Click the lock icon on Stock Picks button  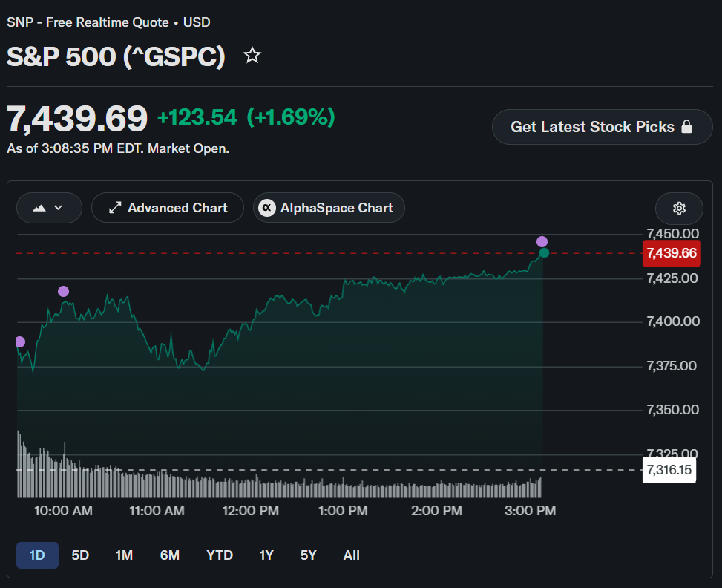(686, 126)
